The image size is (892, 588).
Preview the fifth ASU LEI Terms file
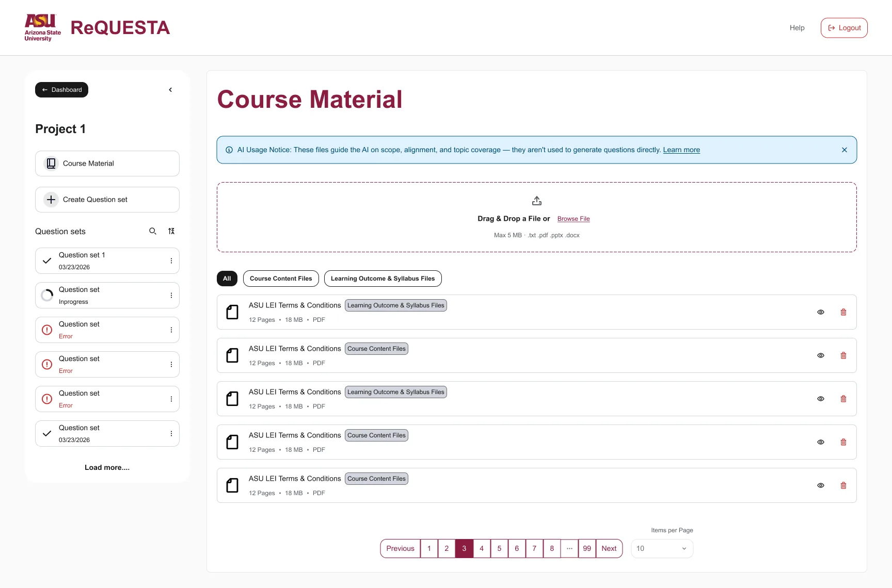click(x=821, y=485)
